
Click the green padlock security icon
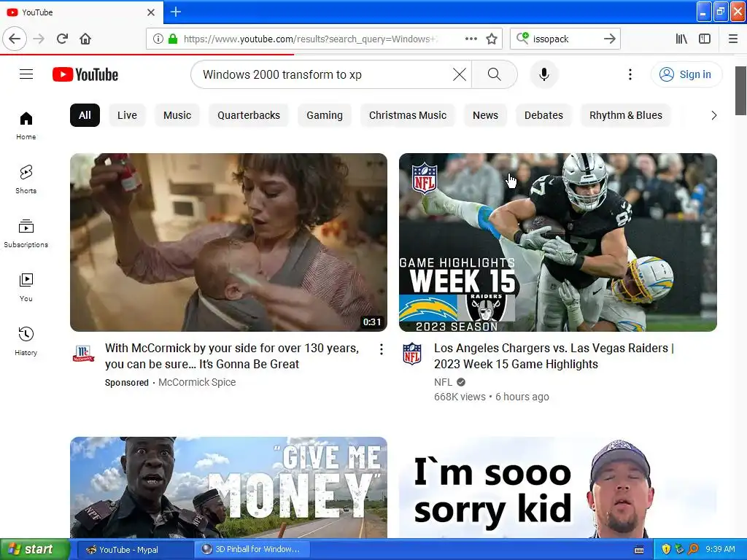click(x=173, y=39)
